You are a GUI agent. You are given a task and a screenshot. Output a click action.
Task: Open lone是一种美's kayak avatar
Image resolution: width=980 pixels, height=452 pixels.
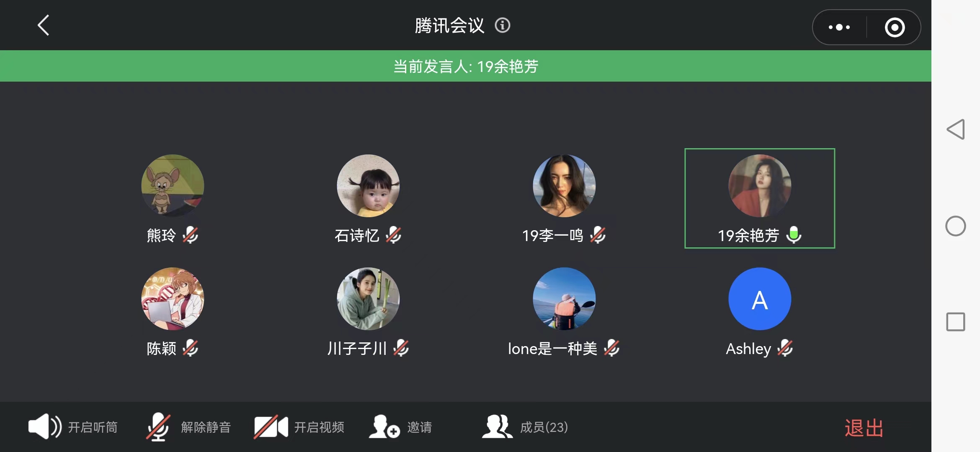click(564, 299)
